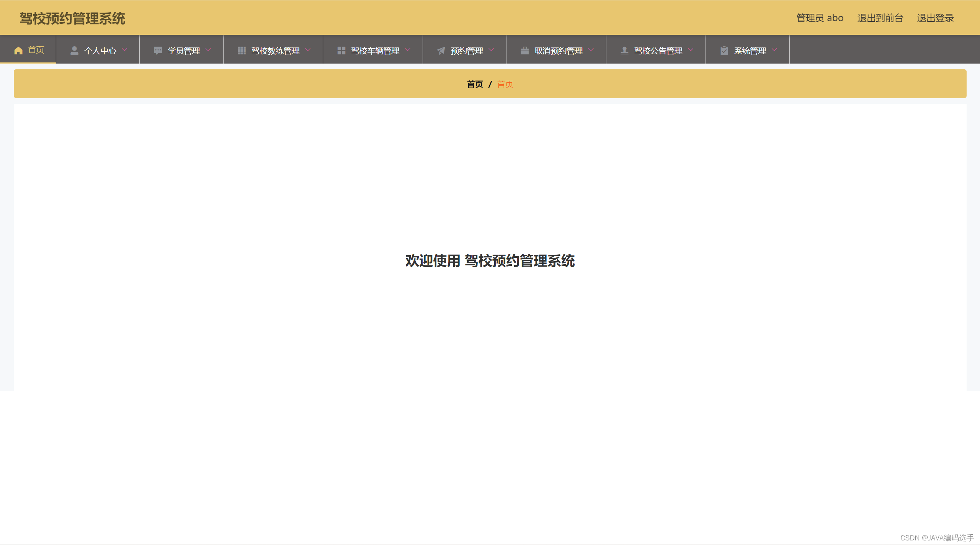
Task: Expand the 学员管理 dropdown menu
Action: point(208,50)
